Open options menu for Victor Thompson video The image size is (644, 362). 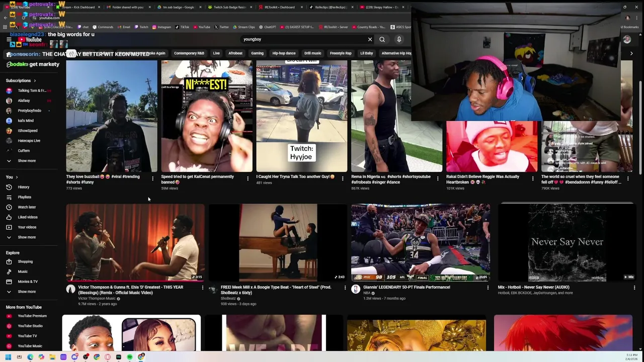203,288
